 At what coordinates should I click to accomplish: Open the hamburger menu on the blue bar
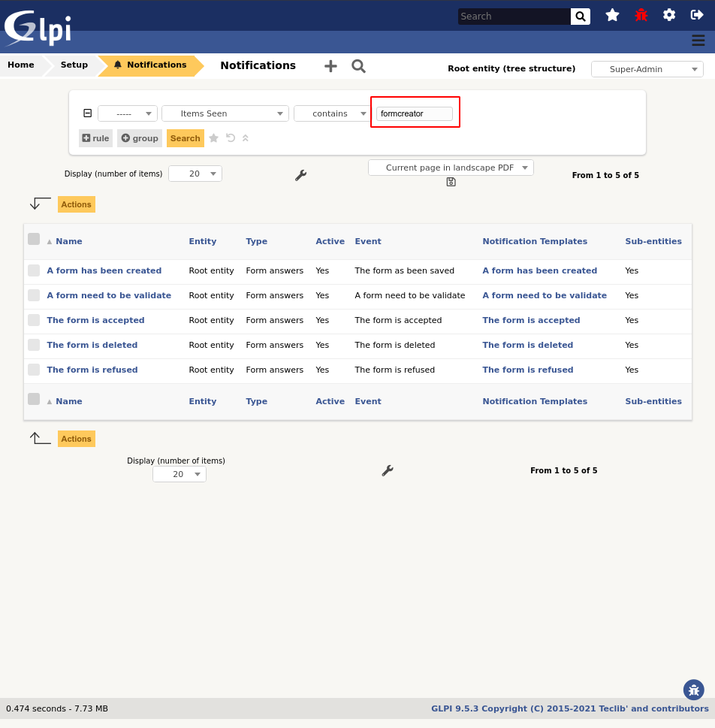coord(698,41)
